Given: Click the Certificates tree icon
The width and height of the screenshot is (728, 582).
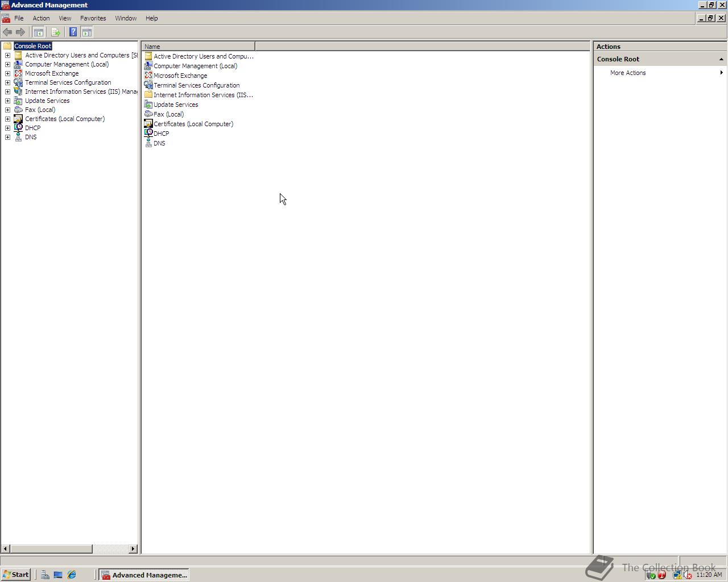Looking at the screenshot, I should (x=18, y=119).
